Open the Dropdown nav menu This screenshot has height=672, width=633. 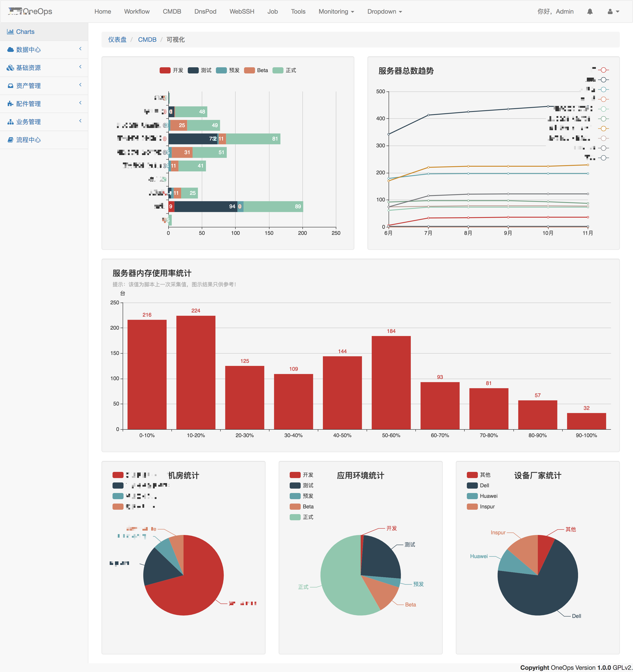tap(384, 11)
